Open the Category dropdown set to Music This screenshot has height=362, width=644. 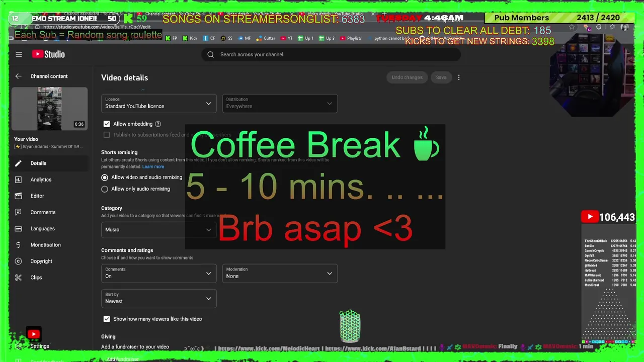click(x=159, y=230)
